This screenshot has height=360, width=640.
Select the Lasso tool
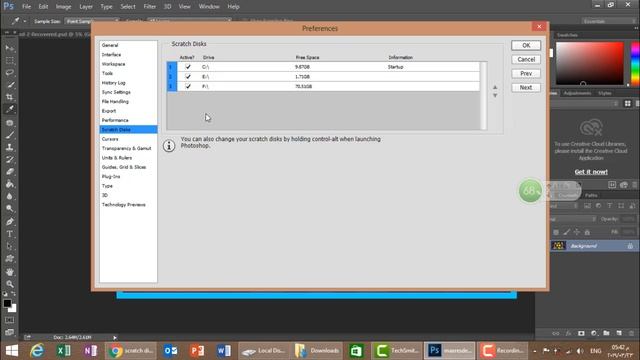tap(9, 73)
